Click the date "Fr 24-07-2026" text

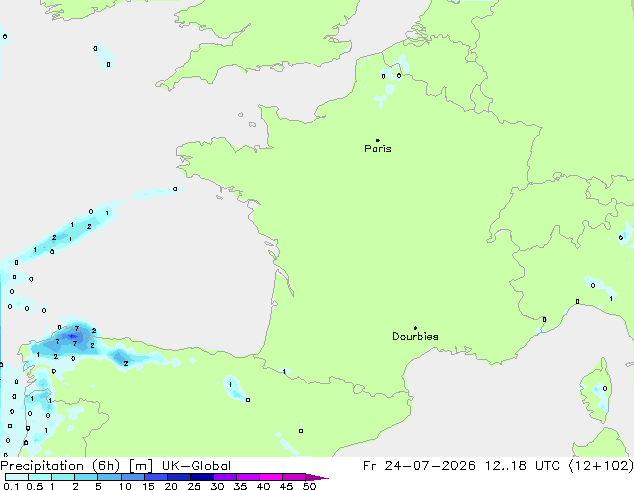pos(419,466)
